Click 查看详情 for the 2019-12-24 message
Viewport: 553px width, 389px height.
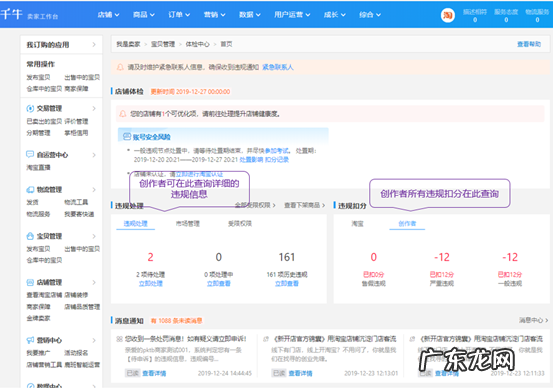click(154, 373)
